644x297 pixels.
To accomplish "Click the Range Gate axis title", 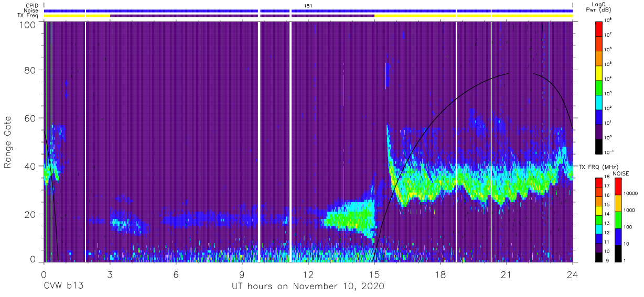I will click(x=8, y=141).
